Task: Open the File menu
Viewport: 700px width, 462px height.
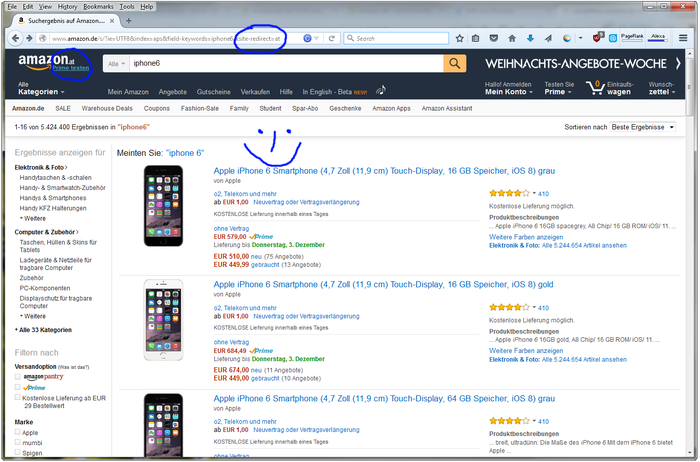Action: pos(12,7)
